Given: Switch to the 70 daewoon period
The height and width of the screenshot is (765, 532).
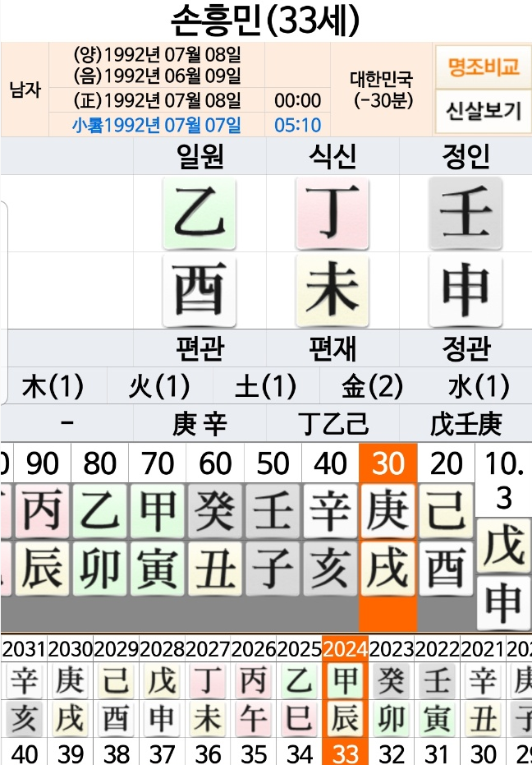Looking at the screenshot, I should pos(158,463).
